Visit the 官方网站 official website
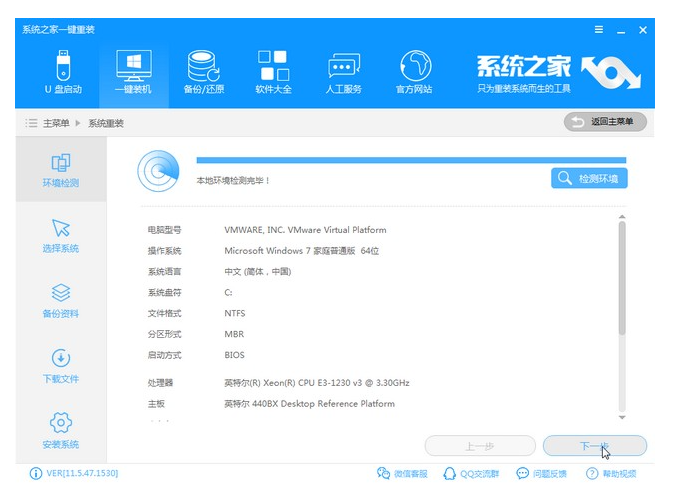 414,74
